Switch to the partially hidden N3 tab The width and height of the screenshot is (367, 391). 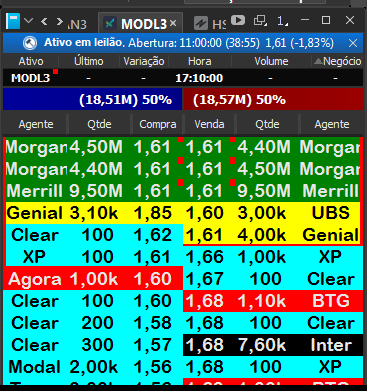(x=77, y=24)
